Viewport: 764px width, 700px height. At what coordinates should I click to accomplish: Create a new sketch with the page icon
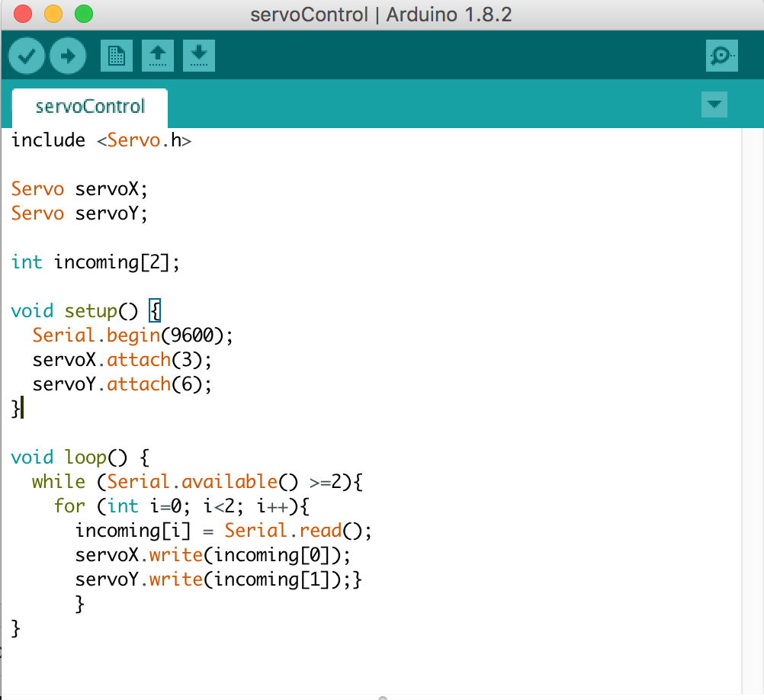click(x=117, y=56)
